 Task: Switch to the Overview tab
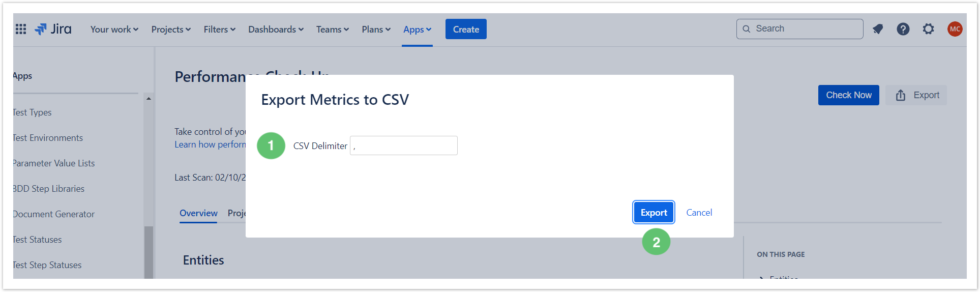coord(198,213)
